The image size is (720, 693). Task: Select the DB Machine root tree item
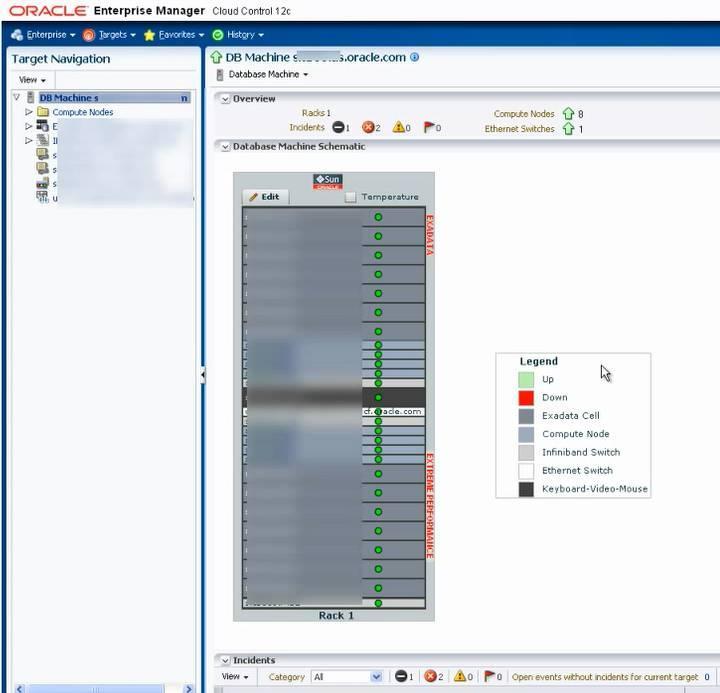point(114,98)
